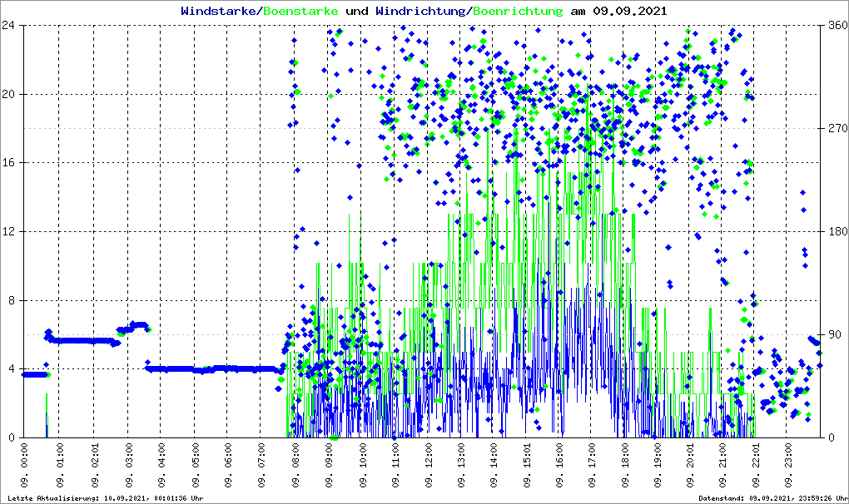Click the '12' label on left axis

15,231
